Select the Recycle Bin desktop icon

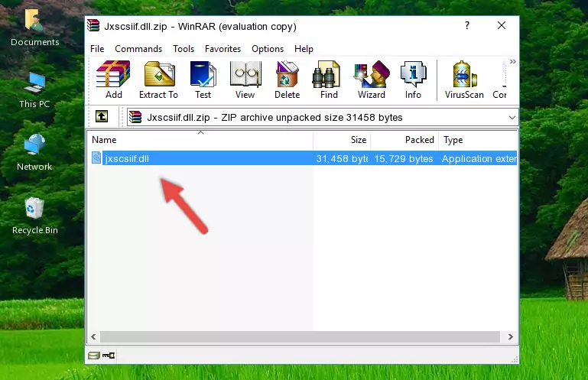35,216
